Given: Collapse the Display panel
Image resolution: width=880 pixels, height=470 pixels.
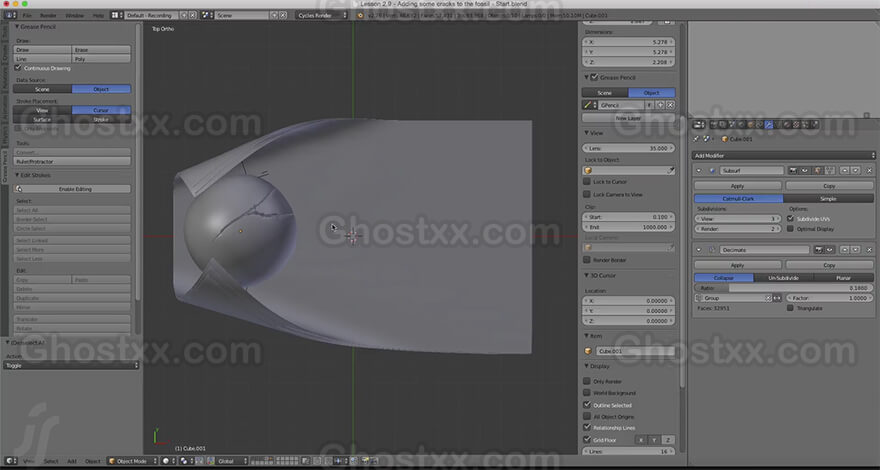Looking at the screenshot, I should point(586,366).
